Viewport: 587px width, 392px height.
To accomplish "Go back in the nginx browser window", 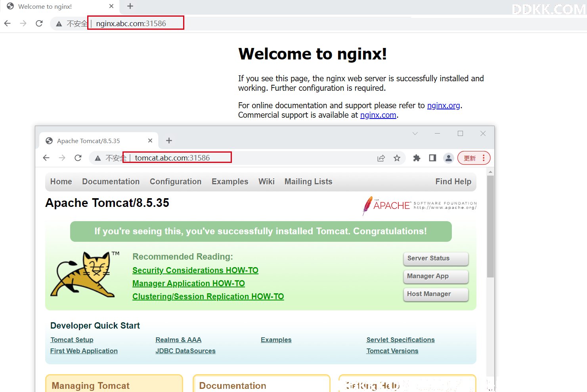I will (x=7, y=23).
